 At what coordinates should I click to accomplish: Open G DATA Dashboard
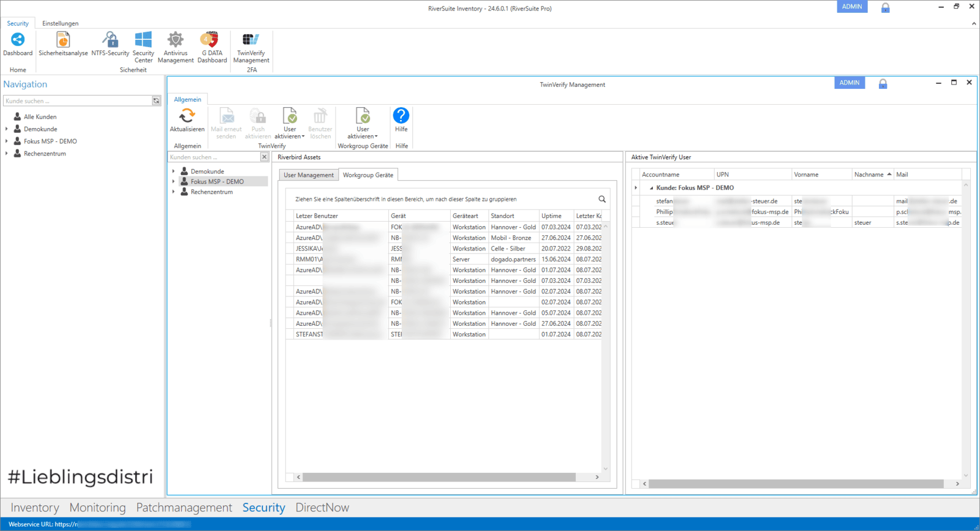click(212, 47)
